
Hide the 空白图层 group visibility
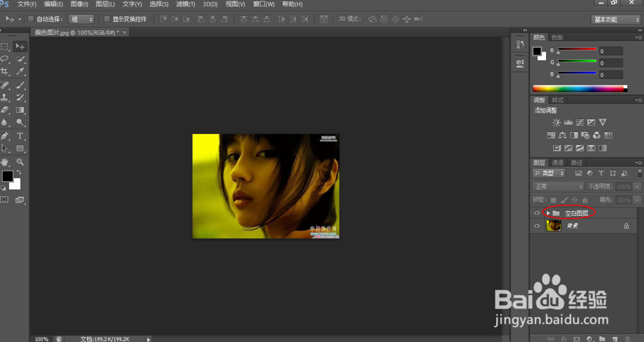tap(537, 213)
